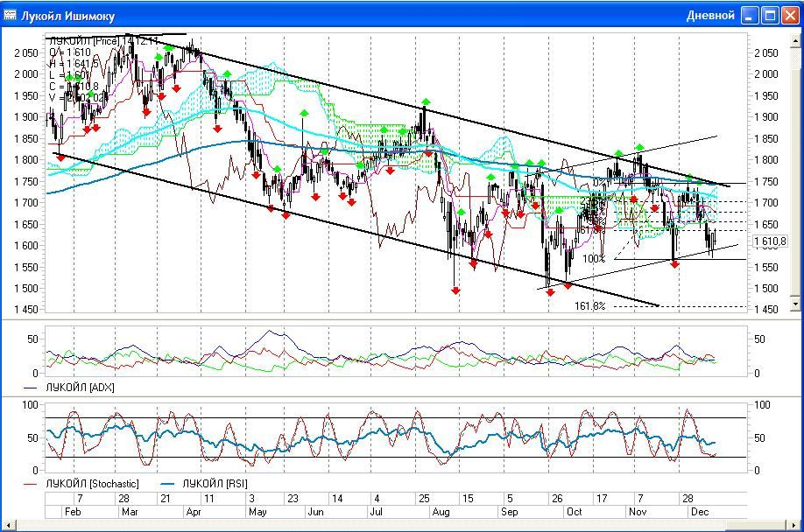Click the 'Дневной' timeframe label

point(710,16)
